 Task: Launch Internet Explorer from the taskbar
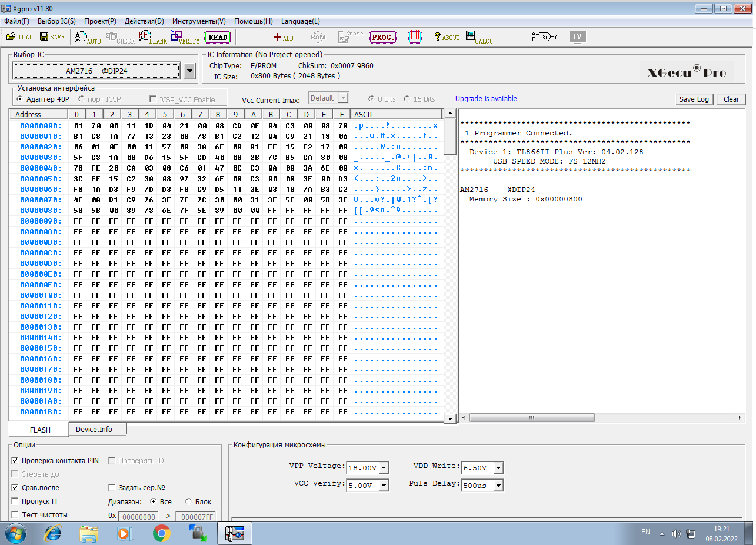coord(53,533)
